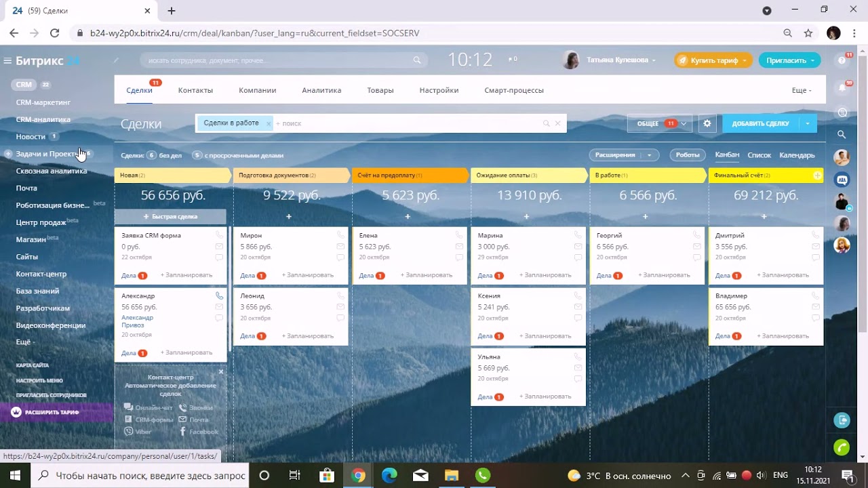
Task: Open the group chat blue avatar icon on right
Action: (842, 180)
